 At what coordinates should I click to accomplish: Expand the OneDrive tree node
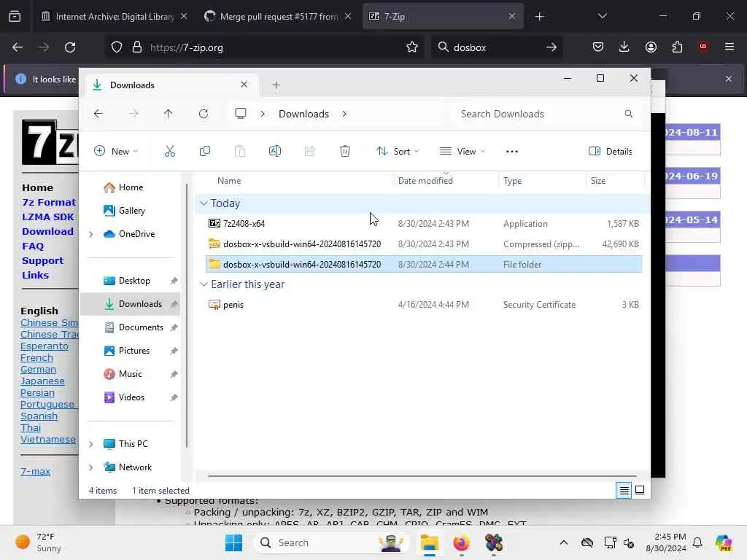tap(91, 234)
